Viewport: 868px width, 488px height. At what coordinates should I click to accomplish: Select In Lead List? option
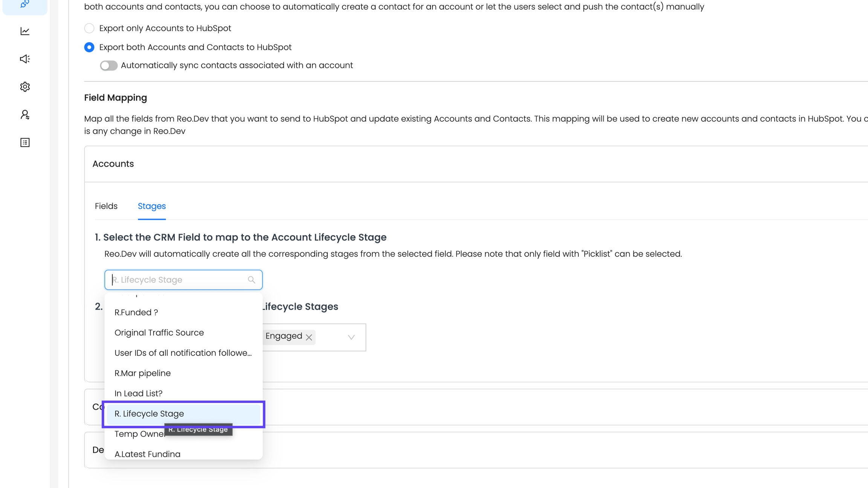tap(138, 393)
